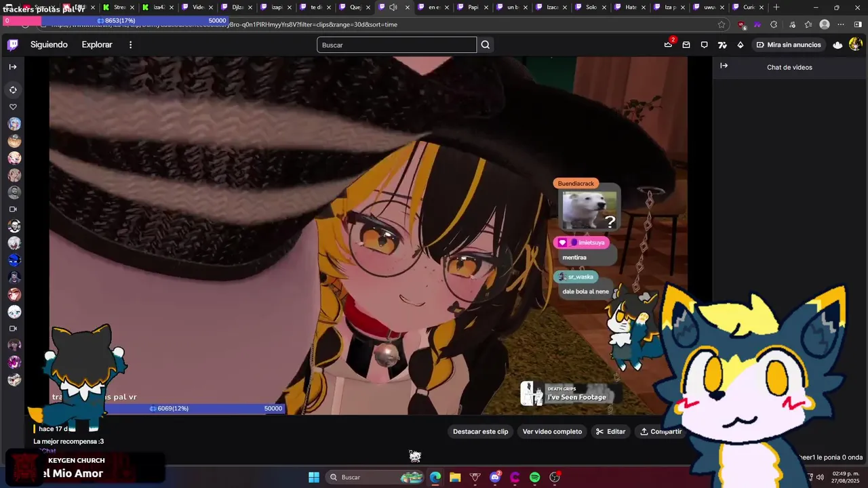
Task: Click the Compartir button
Action: click(660, 432)
